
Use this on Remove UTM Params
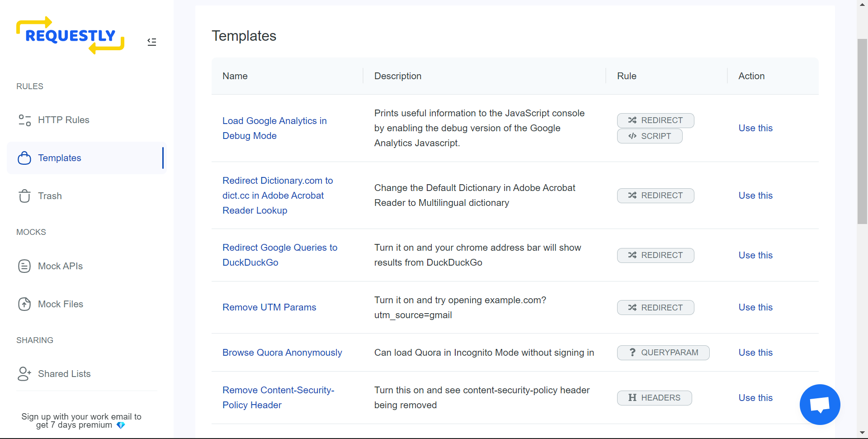755,307
